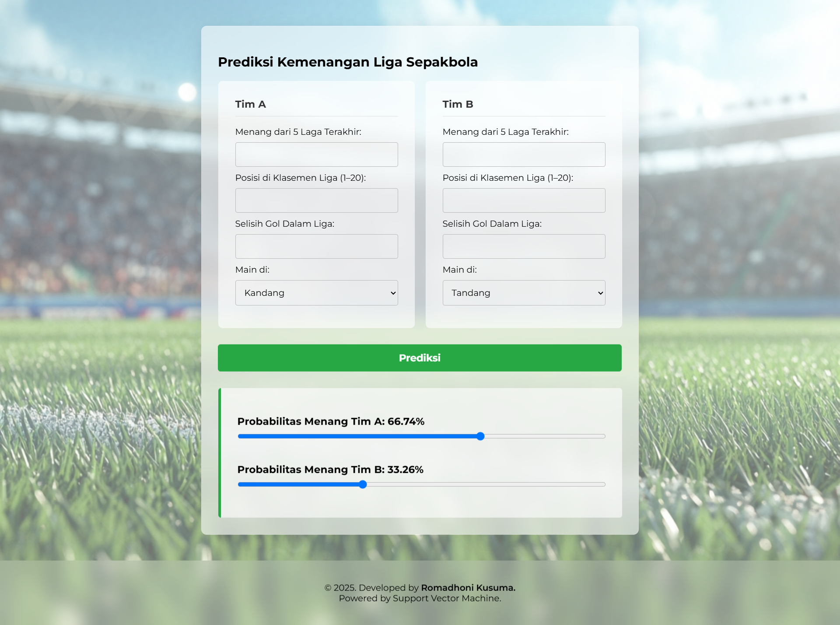Viewport: 840px width, 625px height.
Task: Click the Tim B section heading
Action: pos(458,104)
